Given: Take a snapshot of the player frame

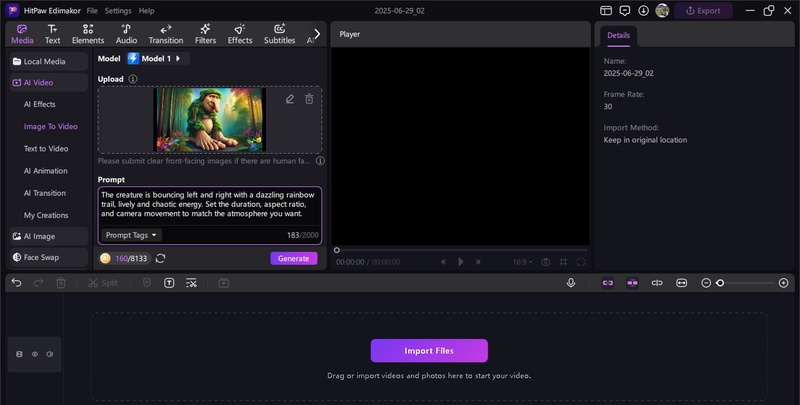Looking at the screenshot, I should tap(546, 262).
